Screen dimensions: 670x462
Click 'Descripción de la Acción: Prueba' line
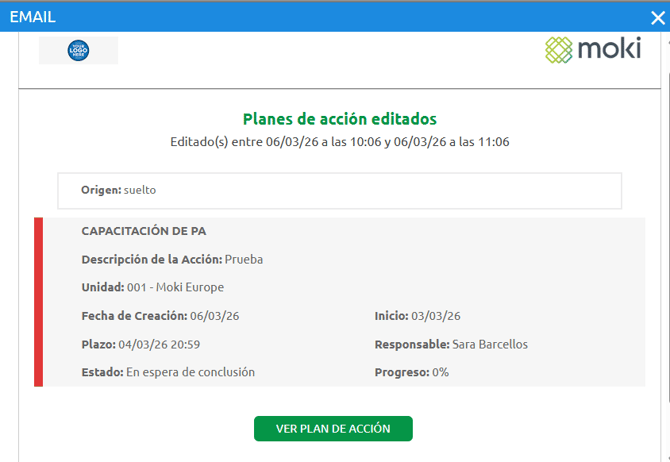click(172, 259)
